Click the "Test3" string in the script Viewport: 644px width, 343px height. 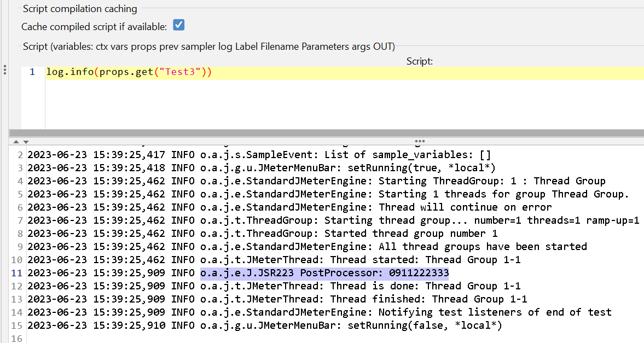[x=178, y=72]
